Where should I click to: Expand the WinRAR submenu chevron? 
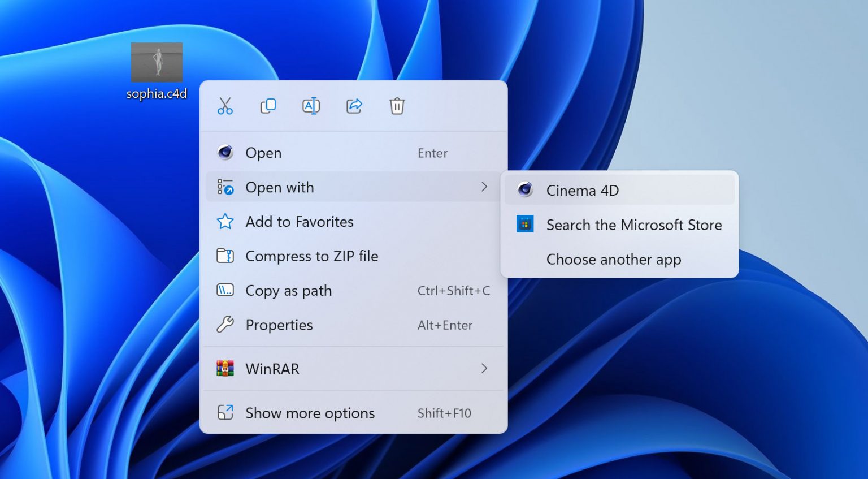(484, 369)
